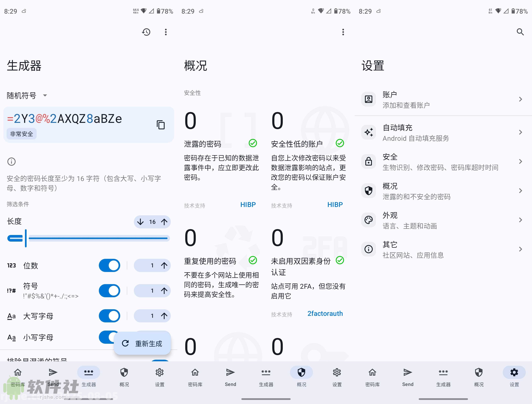Increase length using the up arrow stepper
Viewport: 532px width, 404px height.
[x=164, y=222]
